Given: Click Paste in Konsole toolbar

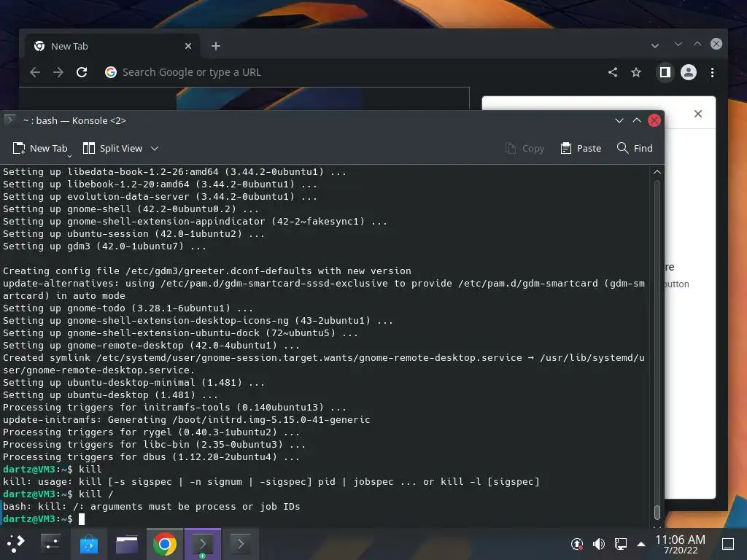Looking at the screenshot, I should (581, 149).
